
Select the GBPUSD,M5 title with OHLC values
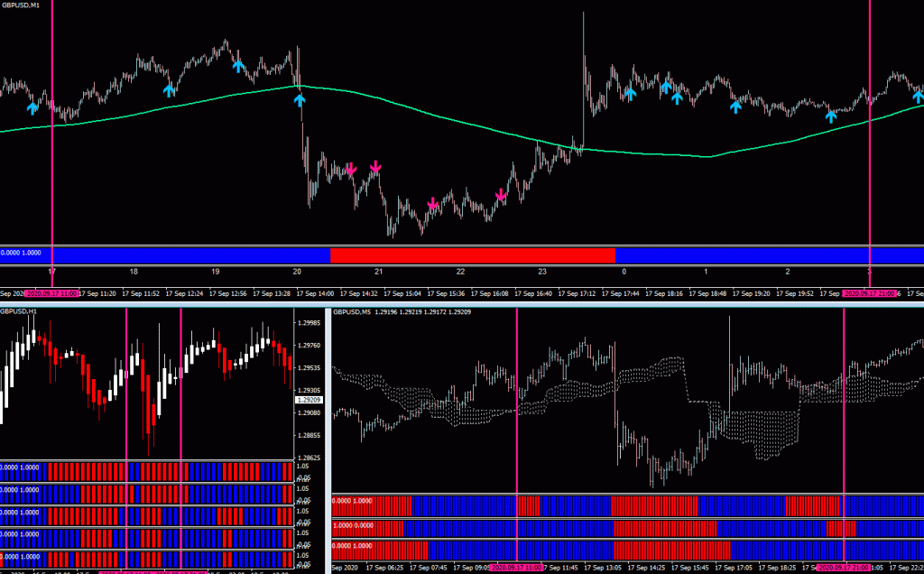[402, 311]
